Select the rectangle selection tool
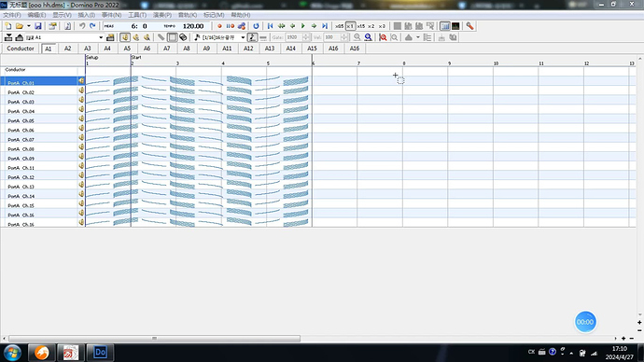 [172, 37]
